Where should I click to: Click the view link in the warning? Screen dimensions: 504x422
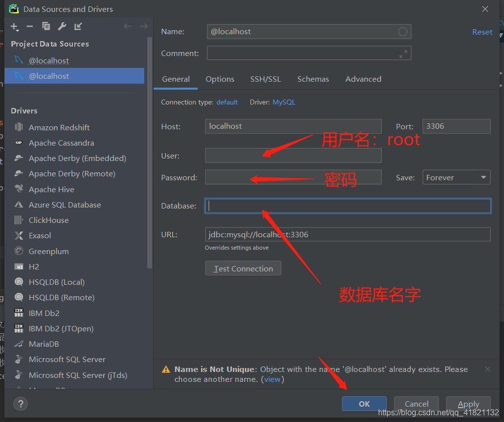272,379
